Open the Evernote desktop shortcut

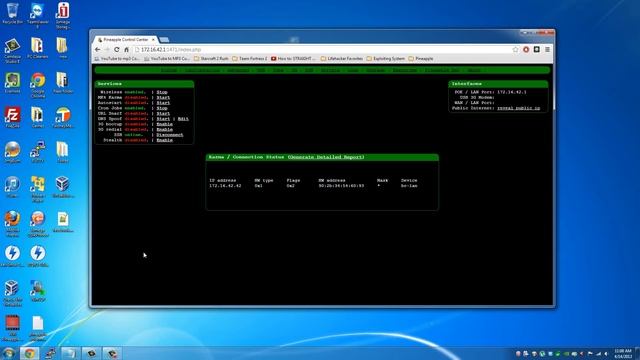pos(12,83)
